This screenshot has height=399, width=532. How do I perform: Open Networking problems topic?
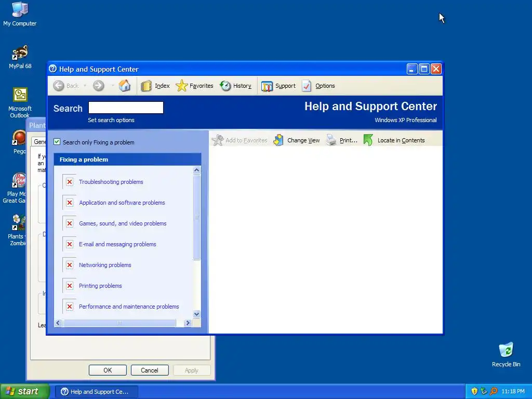tap(105, 265)
